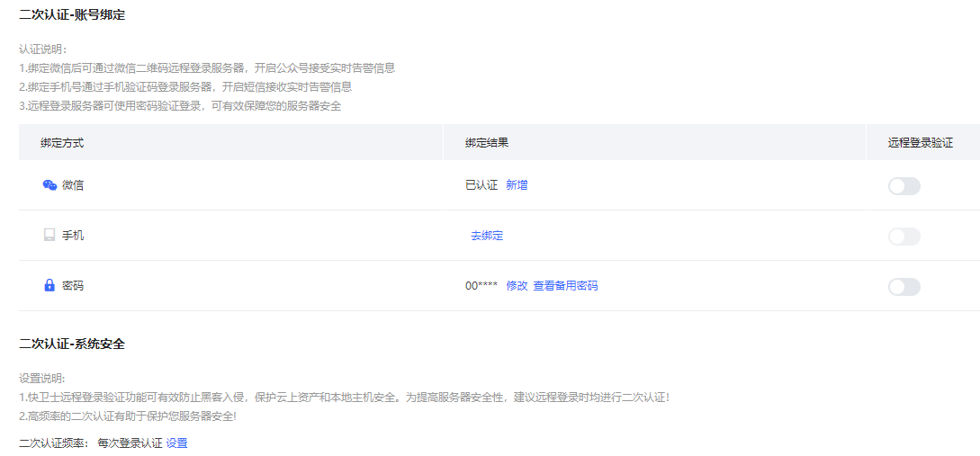The width and height of the screenshot is (980, 456).
Task: Enable remote login verification for 微信
Action: click(904, 186)
